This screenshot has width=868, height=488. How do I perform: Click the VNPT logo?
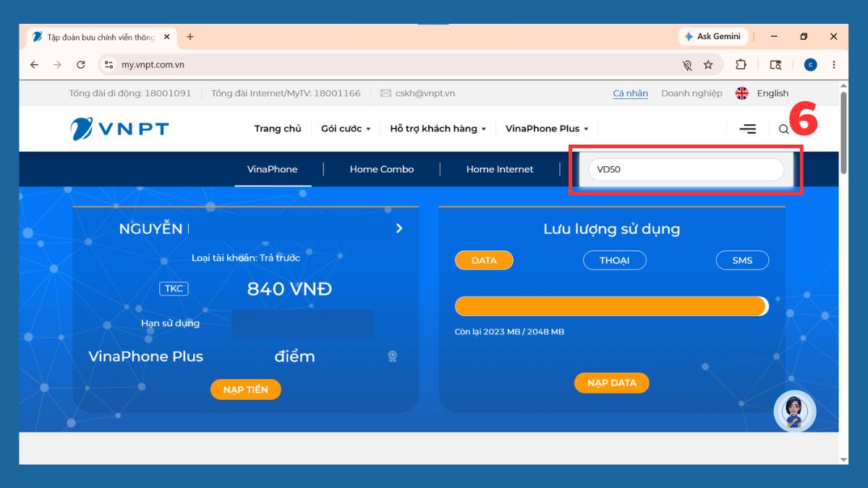click(x=119, y=129)
